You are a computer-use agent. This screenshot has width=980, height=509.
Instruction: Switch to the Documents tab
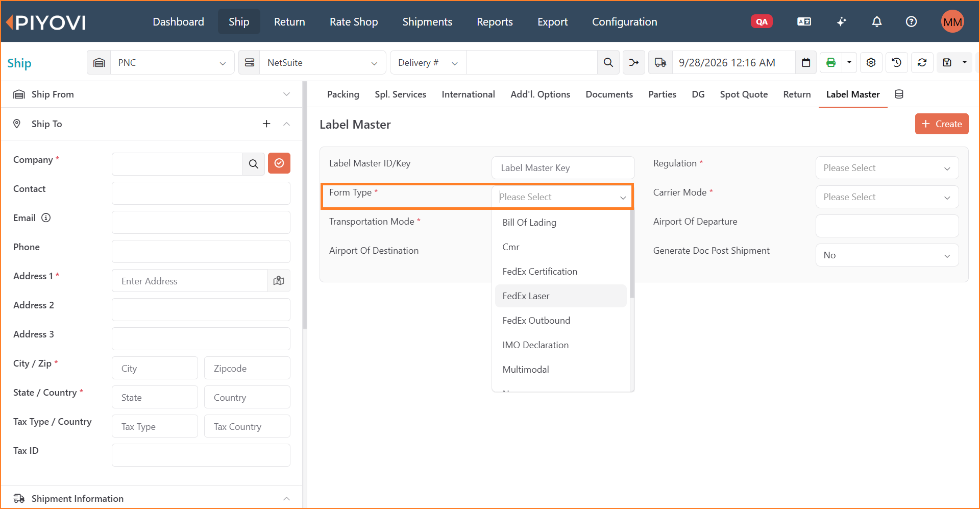click(x=609, y=94)
